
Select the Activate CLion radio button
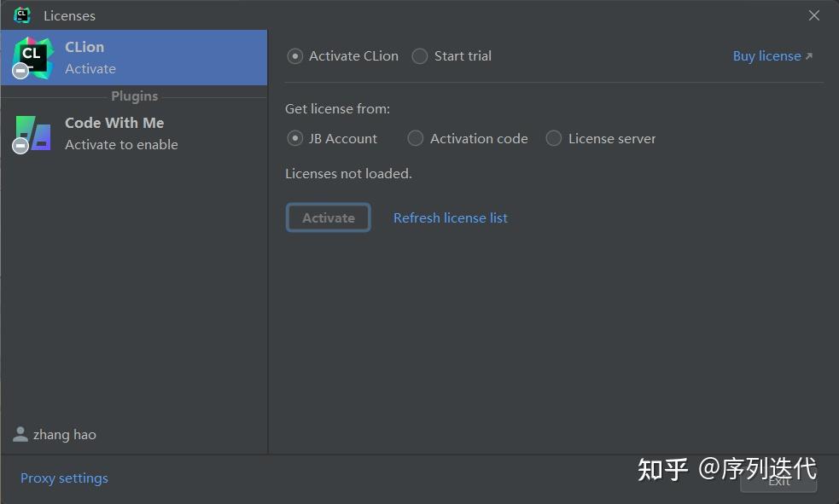pos(294,55)
